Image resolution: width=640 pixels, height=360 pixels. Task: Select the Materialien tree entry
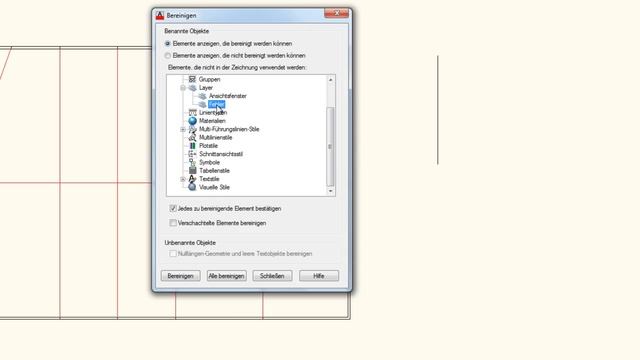click(212, 121)
